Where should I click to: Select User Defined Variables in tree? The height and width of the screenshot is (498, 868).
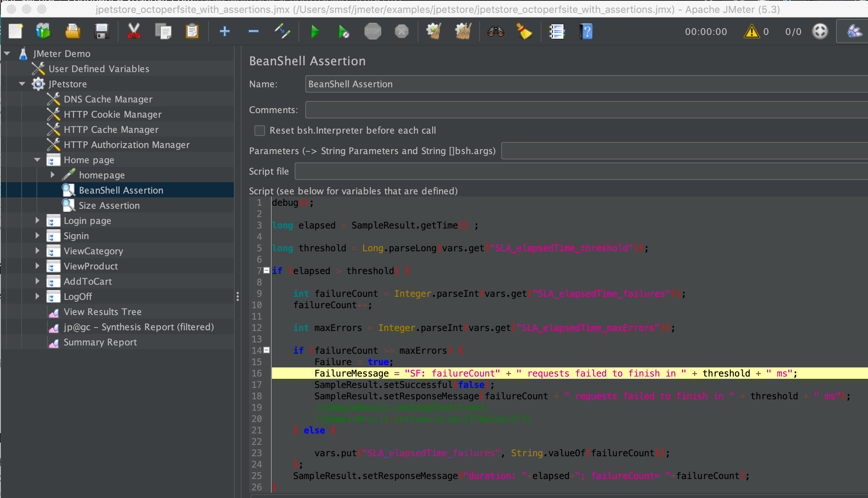(99, 69)
